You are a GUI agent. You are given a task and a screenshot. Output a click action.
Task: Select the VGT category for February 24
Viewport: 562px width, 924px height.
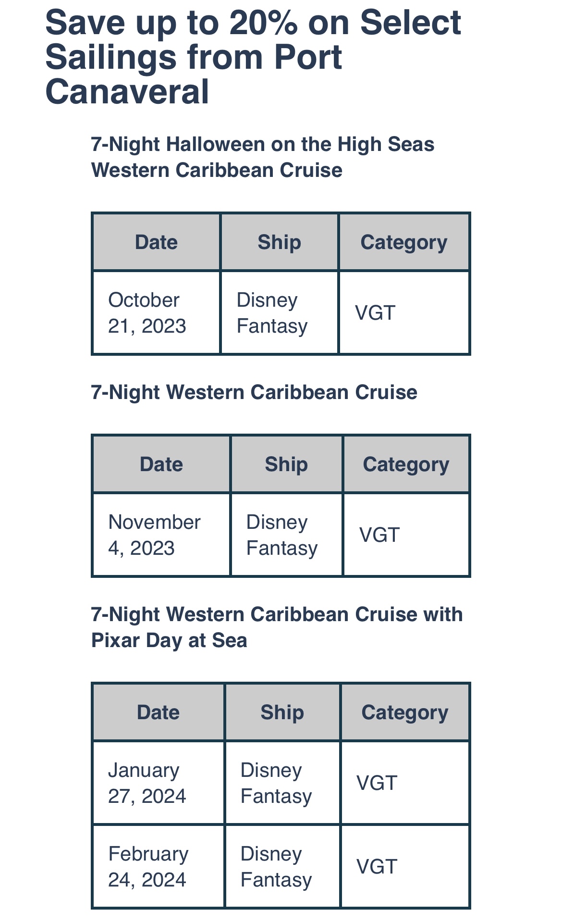tap(377, 867)
